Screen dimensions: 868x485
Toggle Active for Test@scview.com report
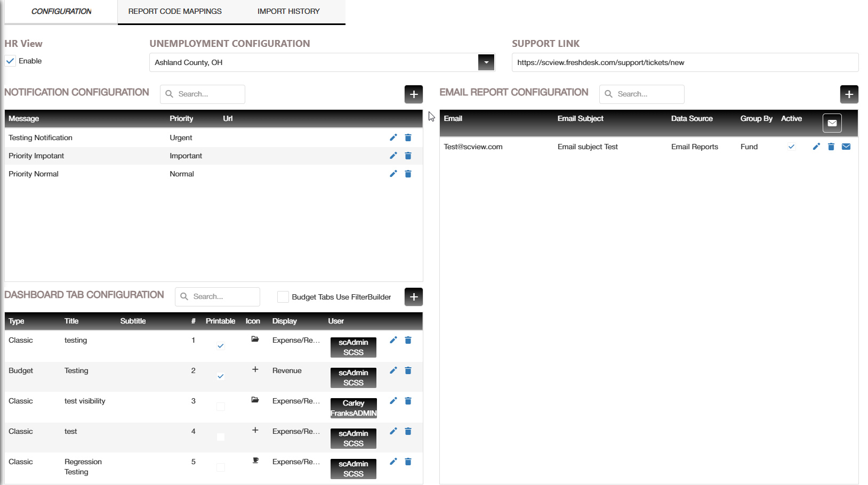(x=792, y=147)
